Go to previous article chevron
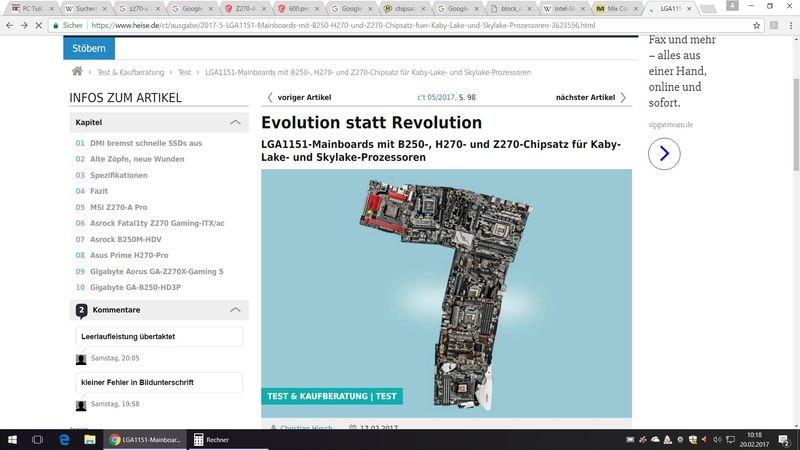This screenshot has height=450, width=800. pyautogui.click(x=270, y=97)
